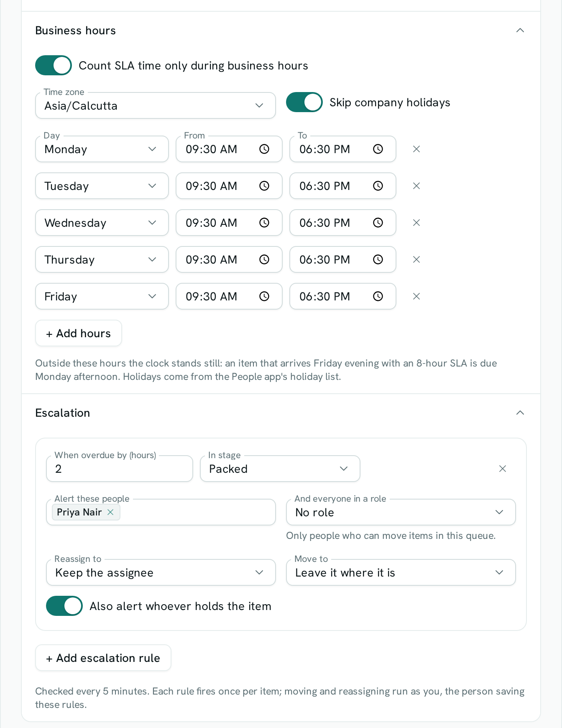The width and height of the screenshot is (562, 728).
Task: Open the Reassign to dropdown
Action: point(161,572)
